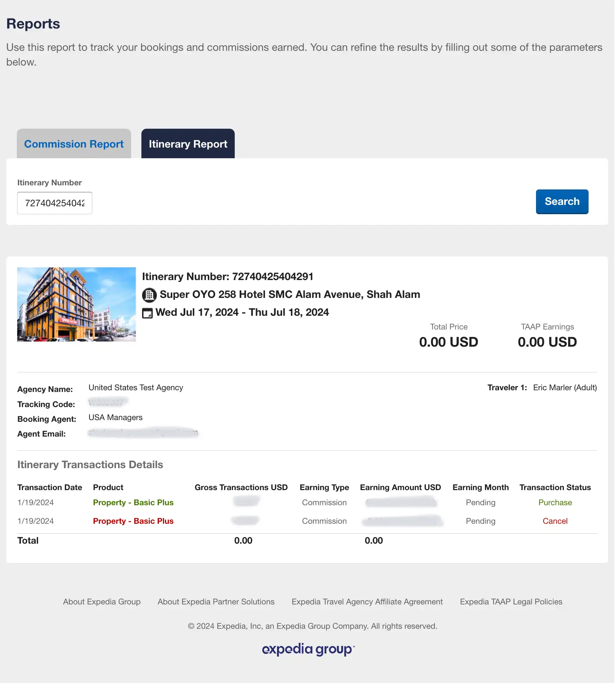616x683 pixels.
Task: Click the hotel name Super OYO 258
Action: [290, 294]
